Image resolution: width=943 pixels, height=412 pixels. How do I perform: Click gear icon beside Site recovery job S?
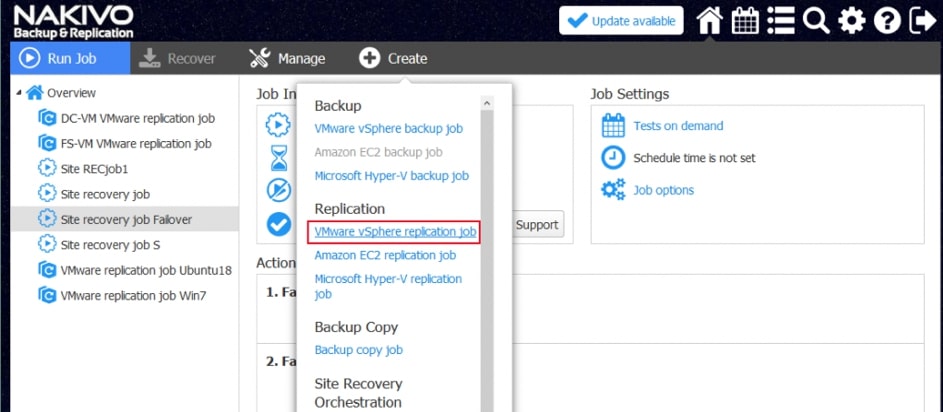point(47,245)
